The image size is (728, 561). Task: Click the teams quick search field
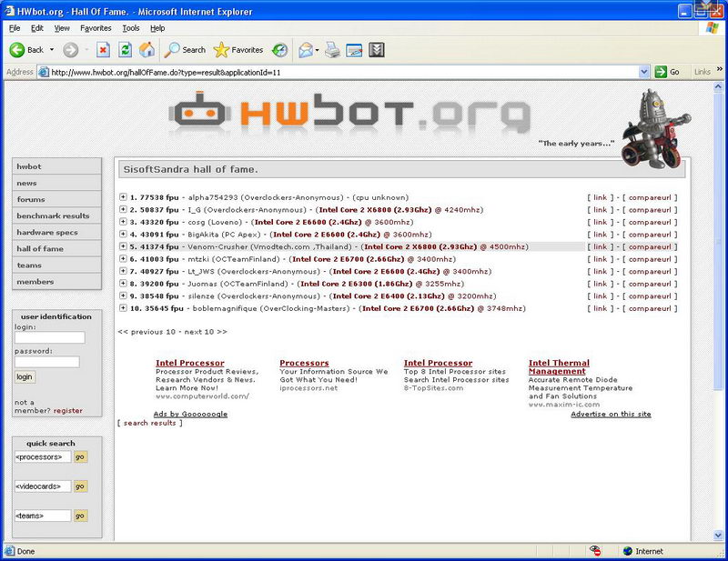[43, 516]
